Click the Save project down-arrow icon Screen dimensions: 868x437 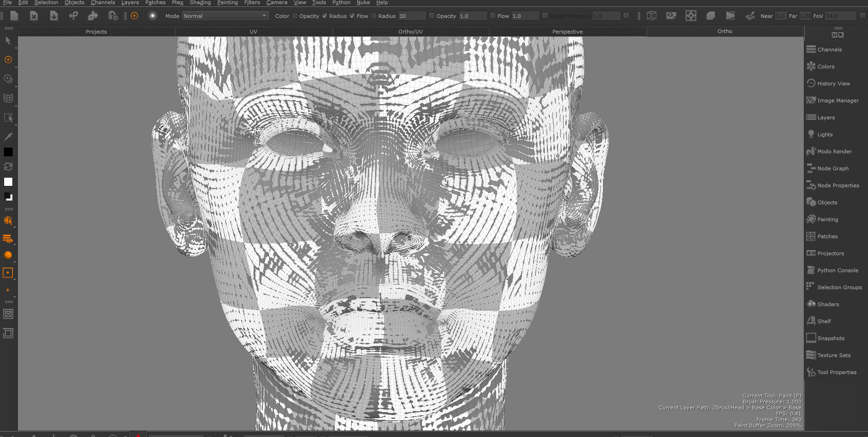pos(54,16)
